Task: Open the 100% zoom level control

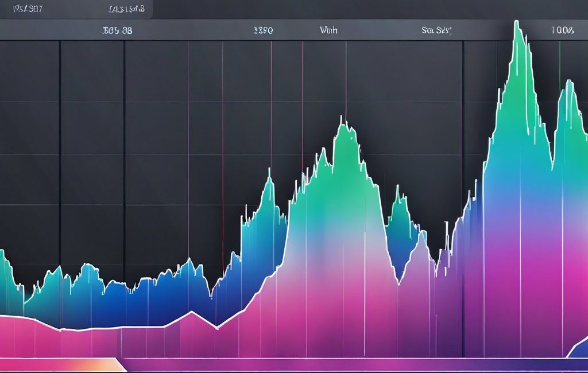Action: 562,31
